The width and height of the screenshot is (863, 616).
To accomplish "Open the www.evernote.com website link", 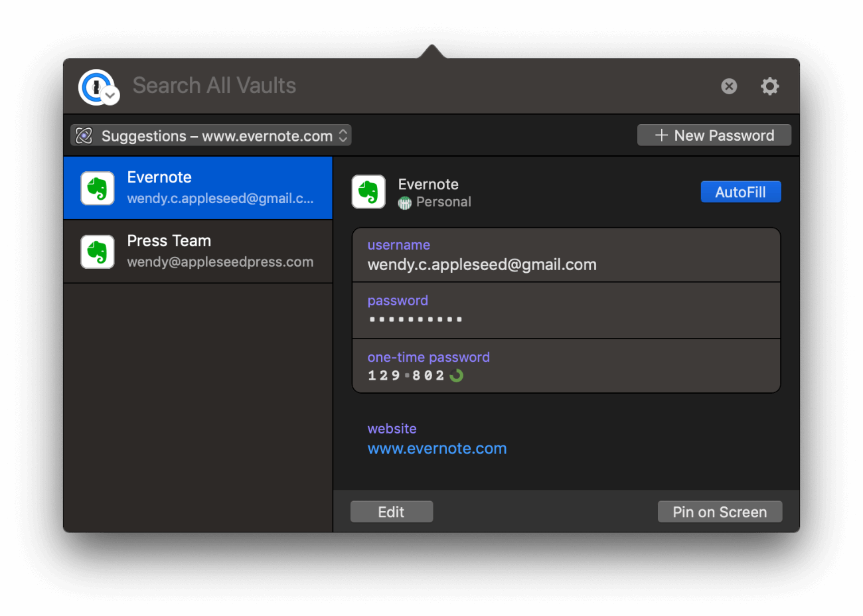I will tap(437, 448).
